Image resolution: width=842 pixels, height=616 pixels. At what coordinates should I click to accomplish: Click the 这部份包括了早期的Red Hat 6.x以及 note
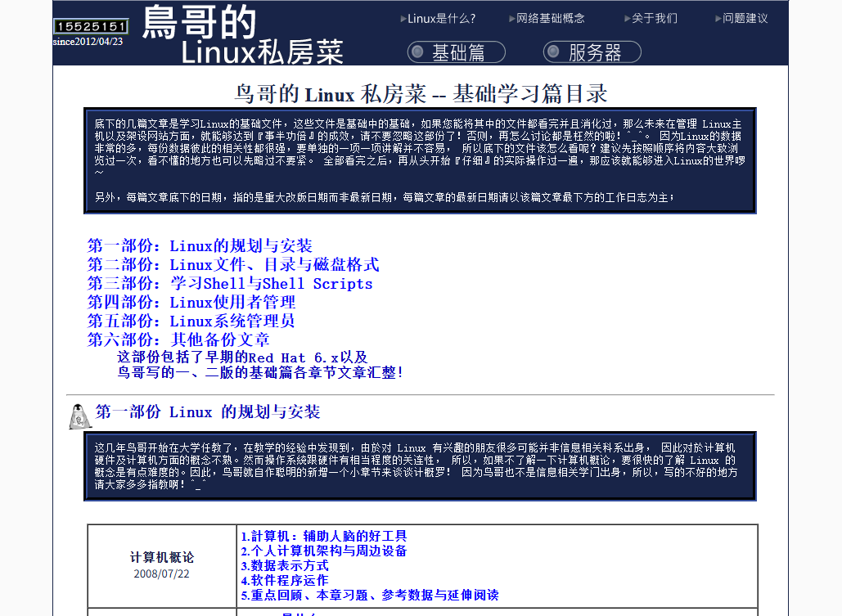coord(242,357)
